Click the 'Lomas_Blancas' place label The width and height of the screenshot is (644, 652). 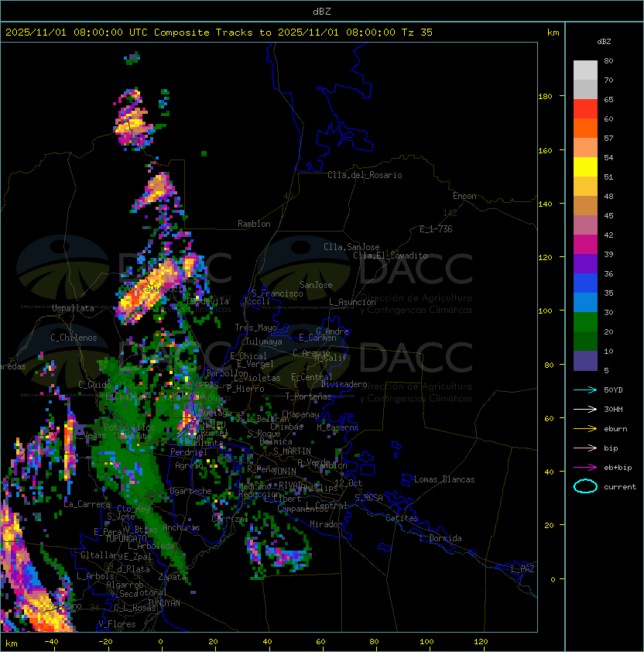[x=444, y=479]
